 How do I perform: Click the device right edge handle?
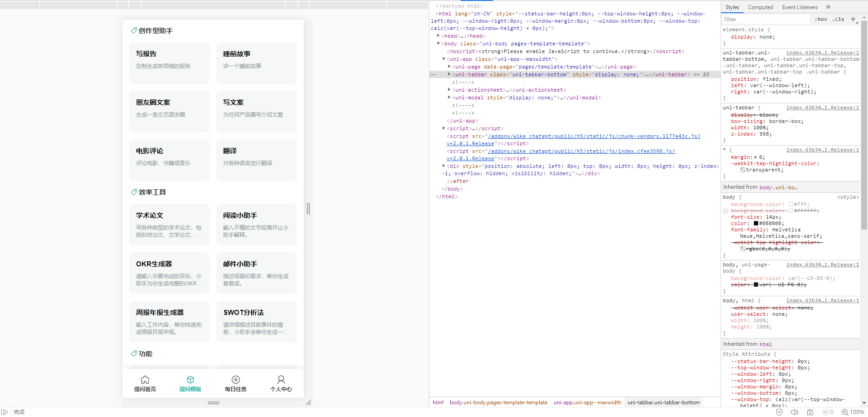[x=308, y=209]
